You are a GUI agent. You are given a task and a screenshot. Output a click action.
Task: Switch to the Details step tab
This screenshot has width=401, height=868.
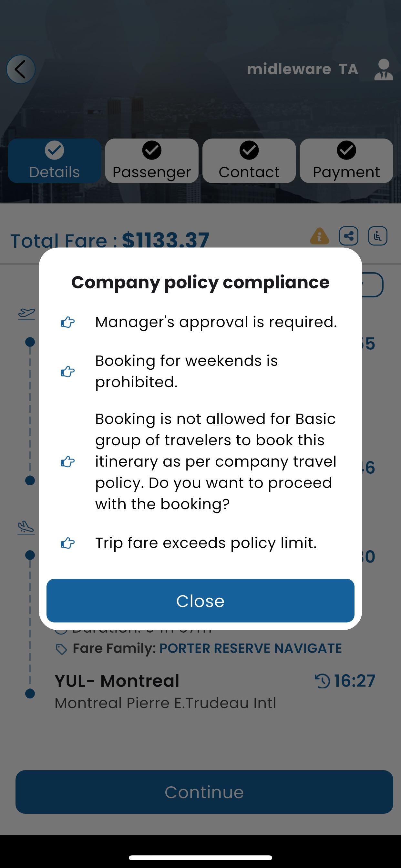click(x=55, y=161)
